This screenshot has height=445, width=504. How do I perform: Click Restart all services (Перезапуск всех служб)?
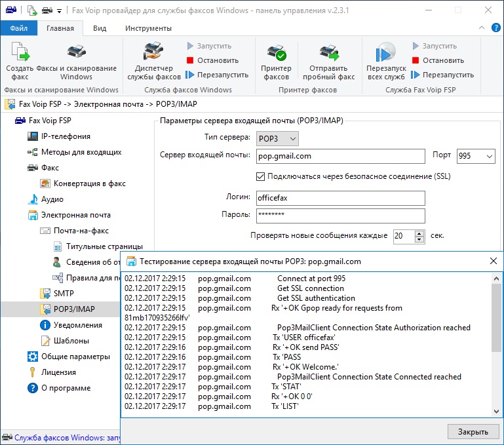pyautogui.click(x=386, y=61)
